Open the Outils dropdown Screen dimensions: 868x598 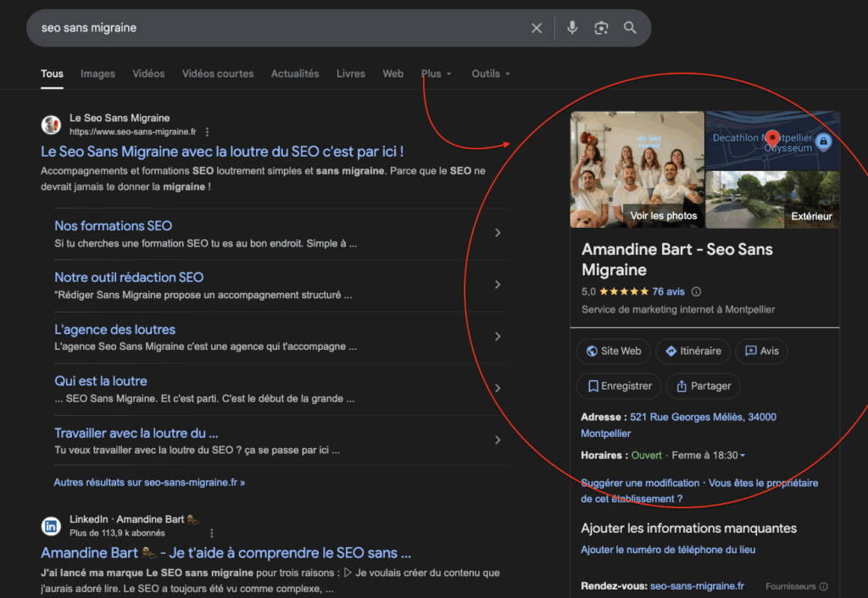(x=491, y=74)
